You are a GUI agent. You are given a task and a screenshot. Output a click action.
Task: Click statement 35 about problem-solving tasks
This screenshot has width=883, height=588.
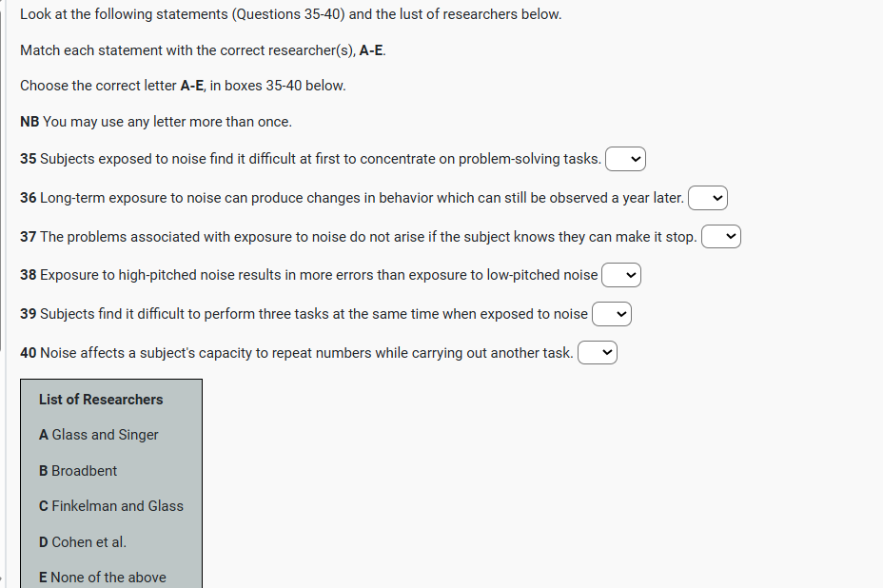310,159
